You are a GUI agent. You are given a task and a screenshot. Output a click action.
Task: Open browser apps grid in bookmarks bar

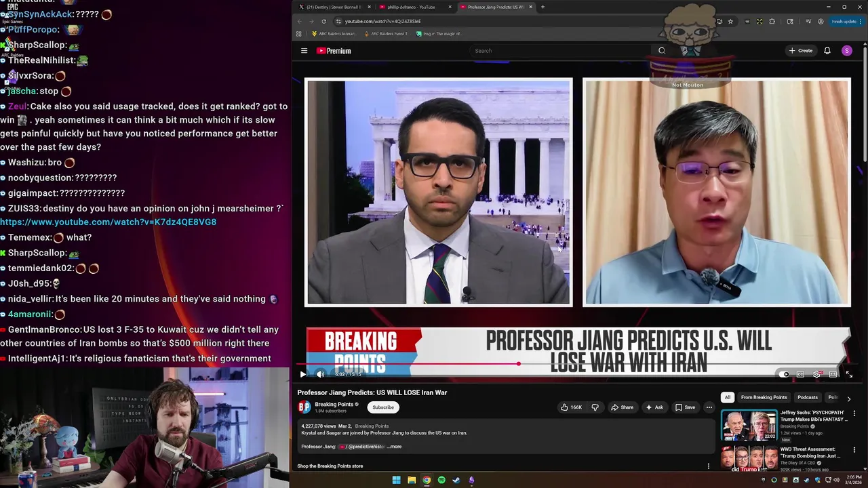pos(299,34)
